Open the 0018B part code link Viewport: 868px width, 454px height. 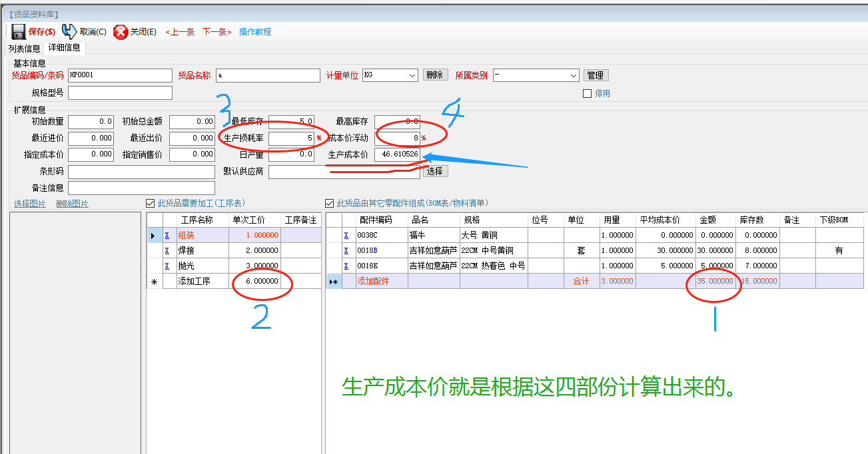click(x=367, y=250)
